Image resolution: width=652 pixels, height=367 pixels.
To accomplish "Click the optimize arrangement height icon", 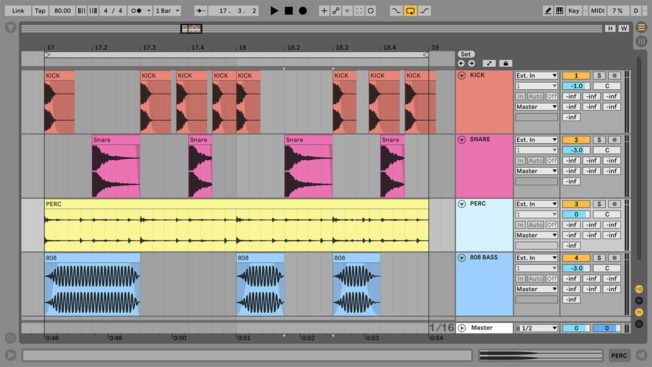I will [x=489, y=63].
